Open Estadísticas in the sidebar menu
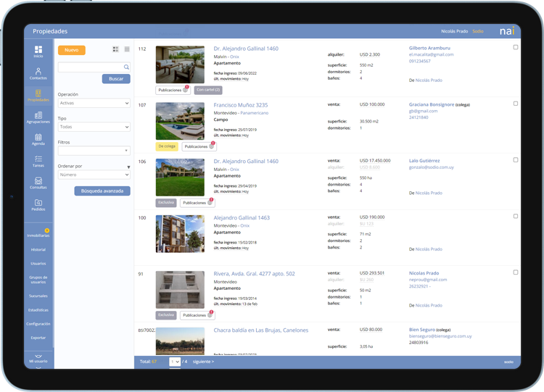Screen dimensions: 544x392 pos(38,310)
